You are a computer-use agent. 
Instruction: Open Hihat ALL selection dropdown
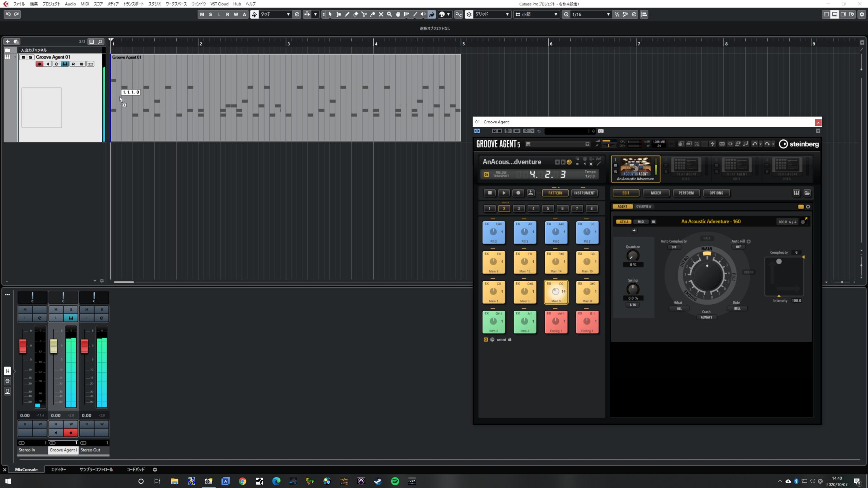(679, 308)
